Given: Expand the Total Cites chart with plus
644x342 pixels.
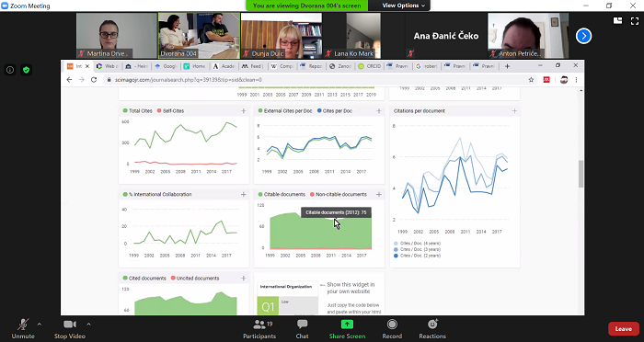Looking at the screenshot, I should (x=244, y=111).
